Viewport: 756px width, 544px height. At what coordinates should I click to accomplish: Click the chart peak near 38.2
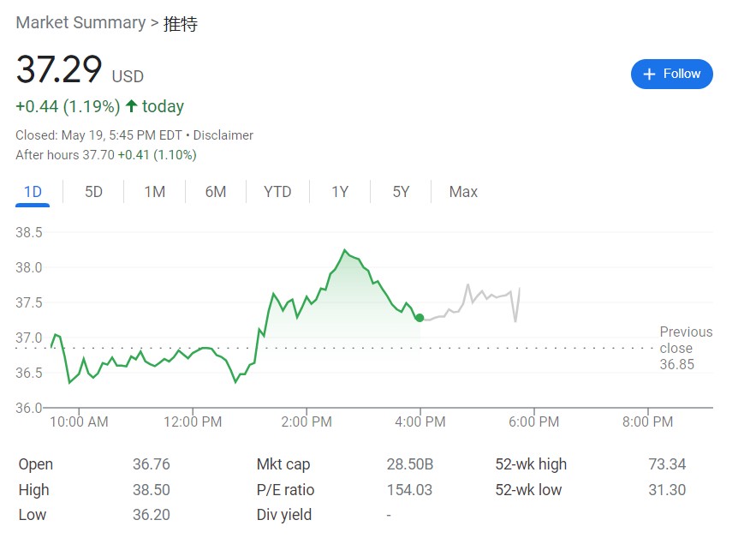[x=345, y=250]
